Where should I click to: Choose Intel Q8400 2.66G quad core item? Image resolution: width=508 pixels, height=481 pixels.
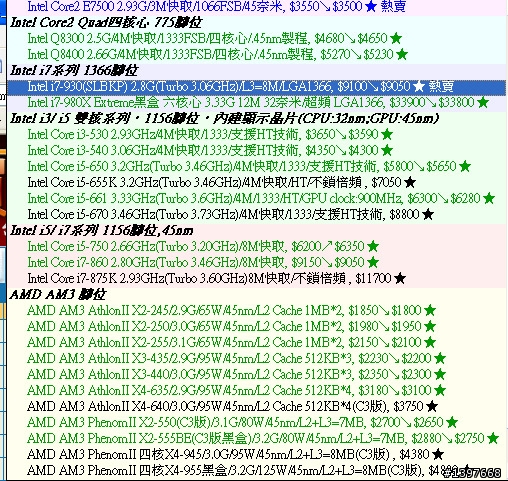click(256, 54)
